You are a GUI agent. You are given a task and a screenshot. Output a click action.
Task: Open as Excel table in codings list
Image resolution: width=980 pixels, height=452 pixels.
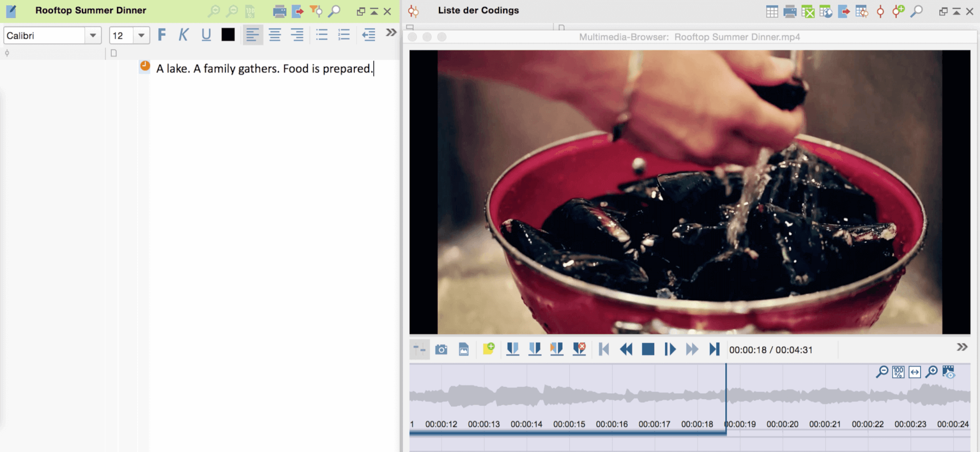coord(808,11)
